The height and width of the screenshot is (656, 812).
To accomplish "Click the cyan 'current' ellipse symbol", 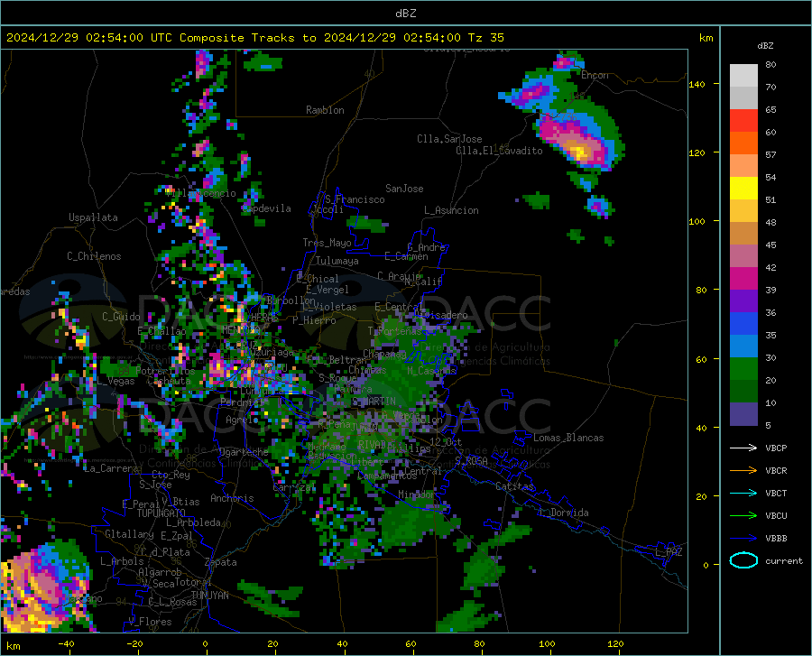I will (x=743, y=560).
